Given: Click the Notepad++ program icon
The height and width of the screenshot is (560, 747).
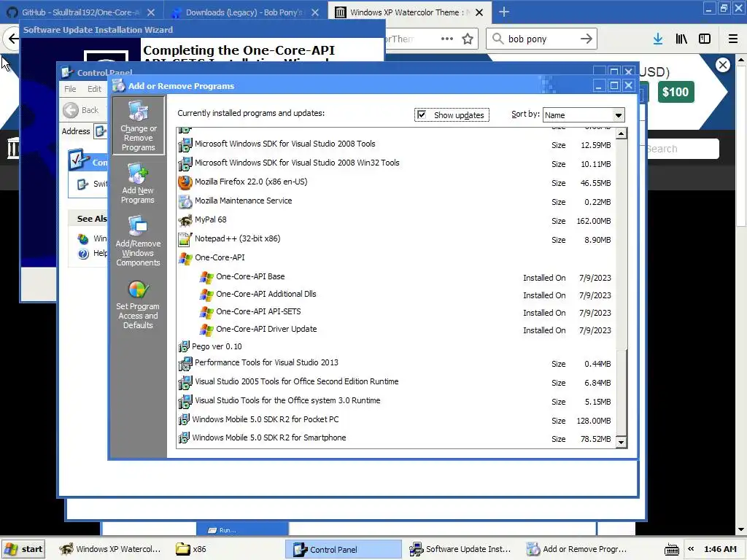Looking at the screenshot, I should tap(185, 239).
